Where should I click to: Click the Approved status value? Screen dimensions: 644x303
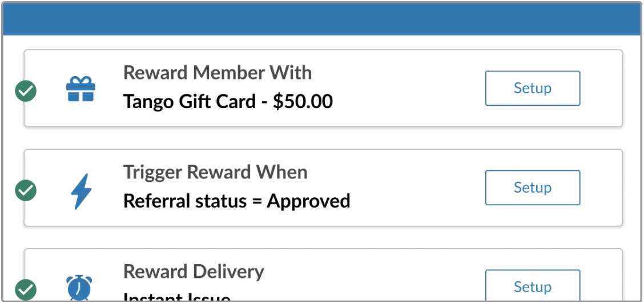pos(308,201)
